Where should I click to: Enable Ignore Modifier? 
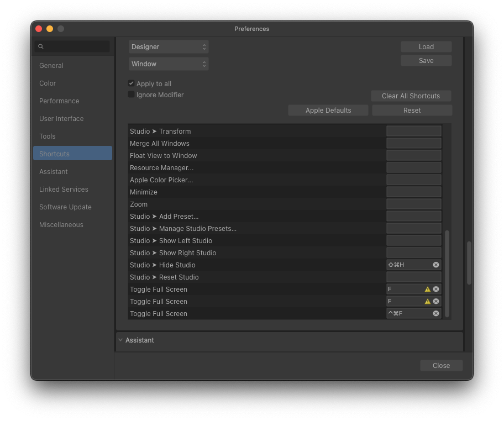coord(131,94)
